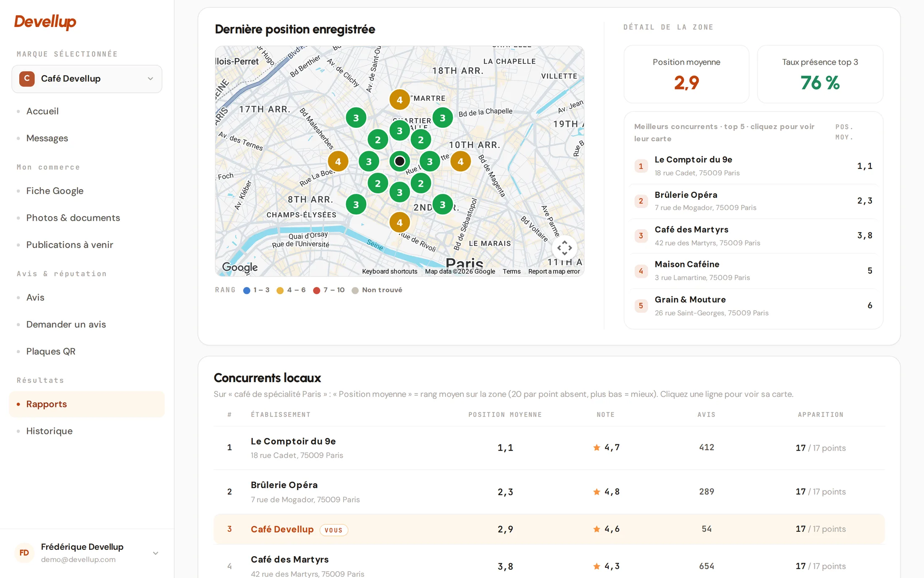924x578 pixels.
Task: Click the star rating 4,6 for Café Devellup
Action: click(x=606, y=529)
